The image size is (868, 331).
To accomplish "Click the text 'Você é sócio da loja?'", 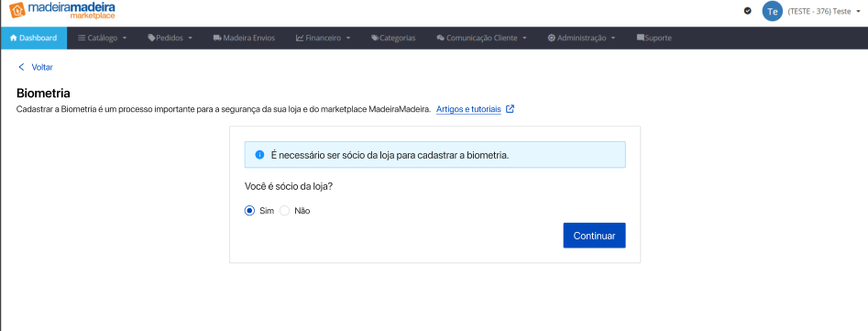I will [289, 186].
